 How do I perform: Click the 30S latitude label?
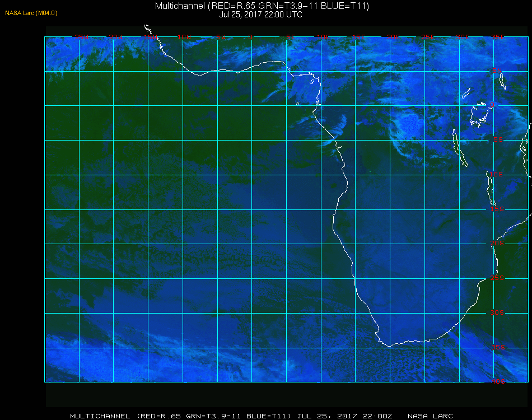pyautogui.click(x=497, y=312)
